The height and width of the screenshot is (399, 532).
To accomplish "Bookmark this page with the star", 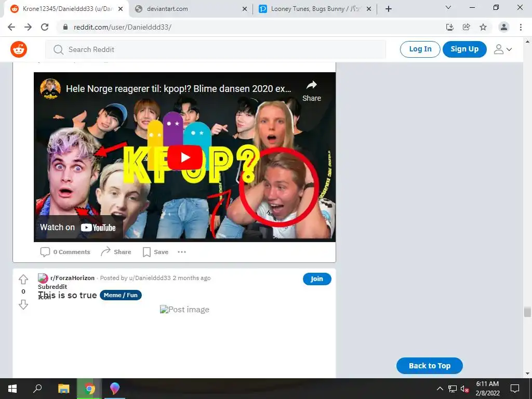I will (x=483, y=27).
